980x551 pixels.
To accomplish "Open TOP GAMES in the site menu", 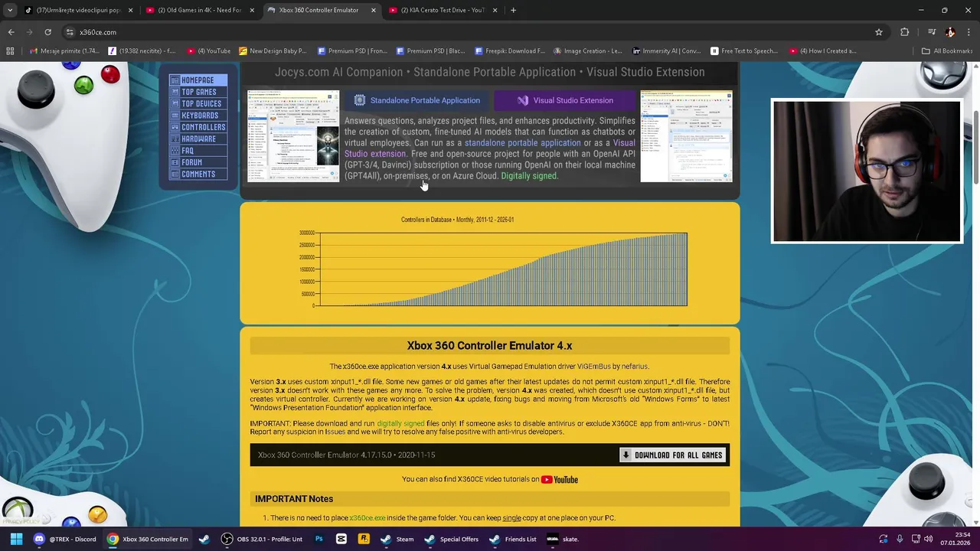I will (x=198, y=92).
